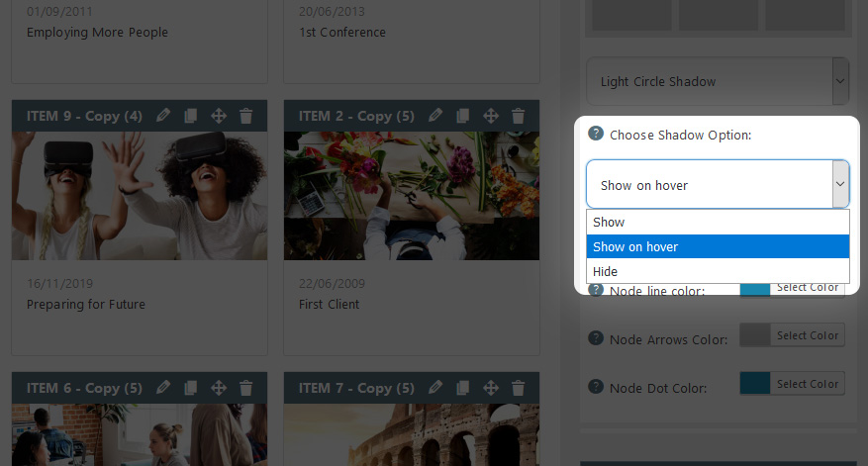Duplicate ITEM 2 - Copy (5) card

click(x=463, y=116)
